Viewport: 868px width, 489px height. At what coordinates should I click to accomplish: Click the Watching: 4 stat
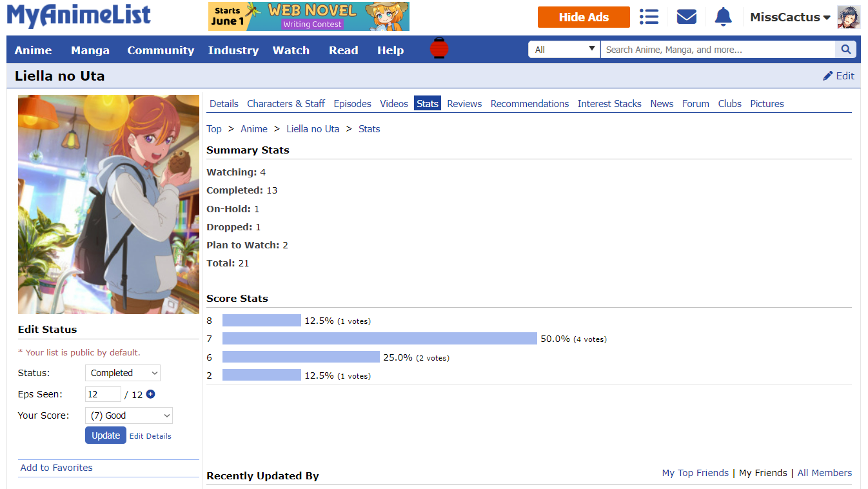[x=236, y=172]
